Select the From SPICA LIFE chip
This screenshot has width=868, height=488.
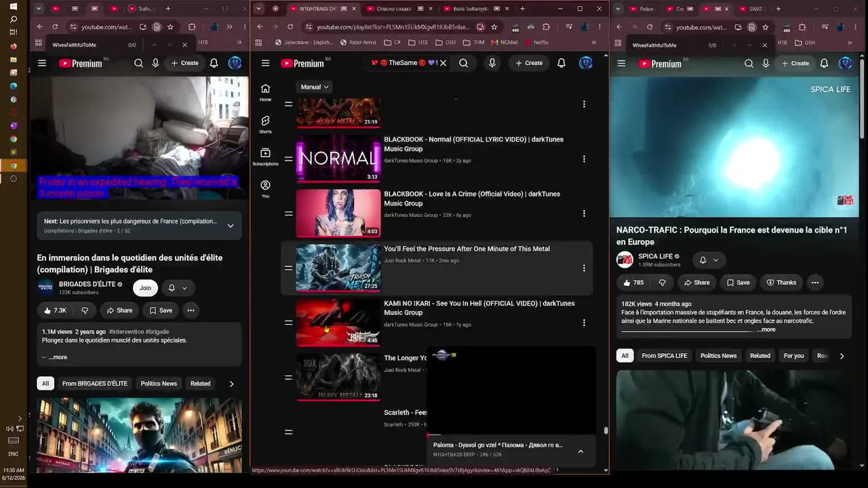[665, 356]
